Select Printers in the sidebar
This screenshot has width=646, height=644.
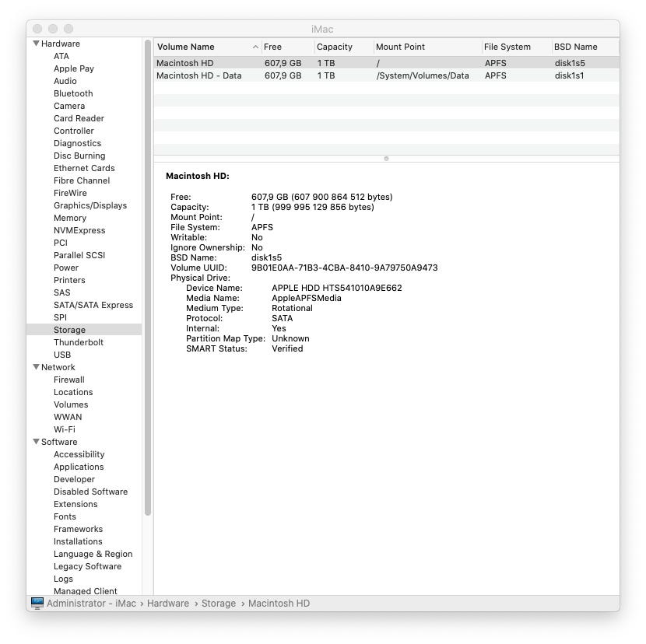[x=69, y=280]
